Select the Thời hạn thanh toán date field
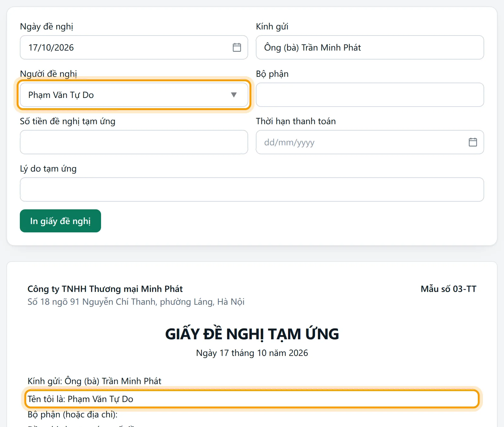This screenshot has width=504, height=427. coord(370,142)
